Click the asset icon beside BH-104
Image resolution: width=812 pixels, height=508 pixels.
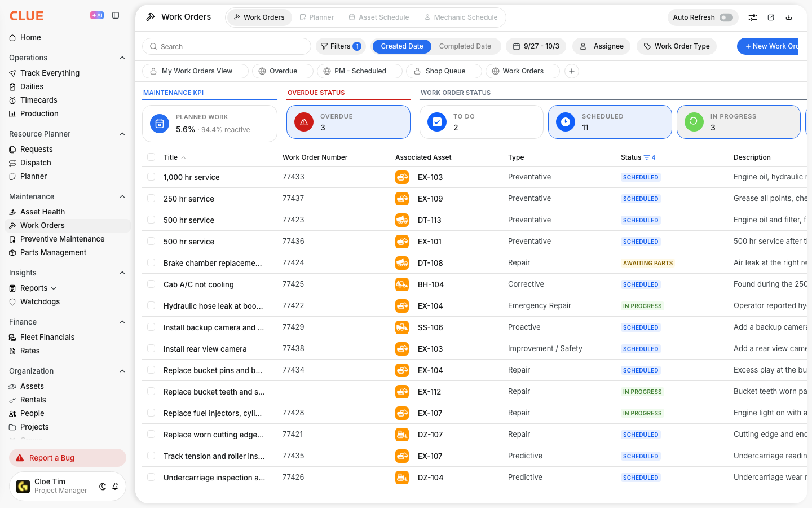click(x=402, y=284)
